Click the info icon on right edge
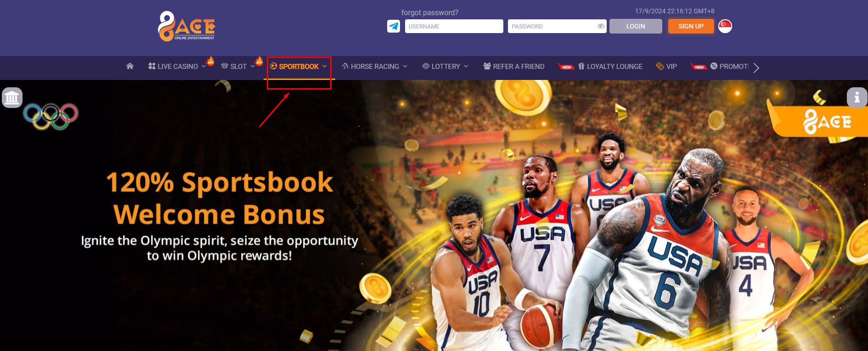The width and height of the screenshot is (868, 351). click(x=857, y=97)
